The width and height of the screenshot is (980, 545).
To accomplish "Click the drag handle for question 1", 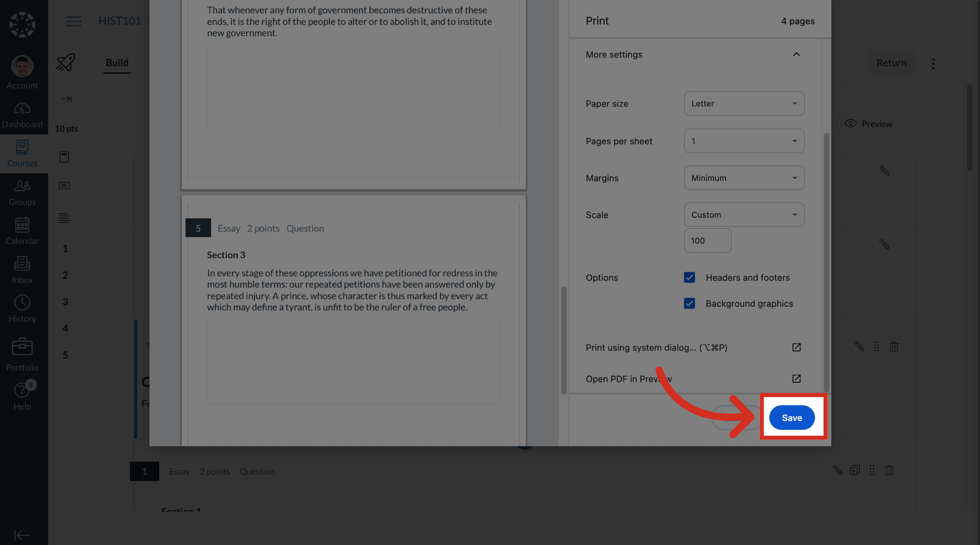I will click(x=872, y=470).
